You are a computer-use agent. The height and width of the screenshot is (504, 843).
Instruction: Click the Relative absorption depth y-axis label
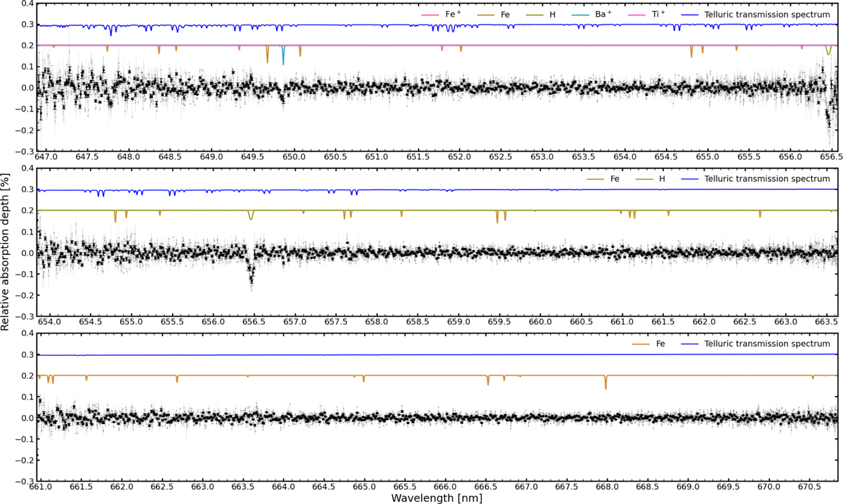(x=6, y=253)
